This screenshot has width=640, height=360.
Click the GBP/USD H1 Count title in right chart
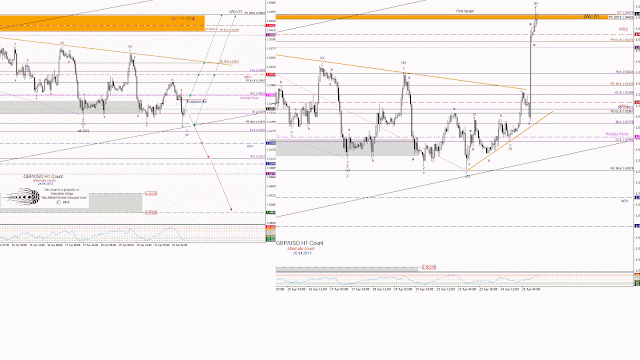tap(300, 243)
